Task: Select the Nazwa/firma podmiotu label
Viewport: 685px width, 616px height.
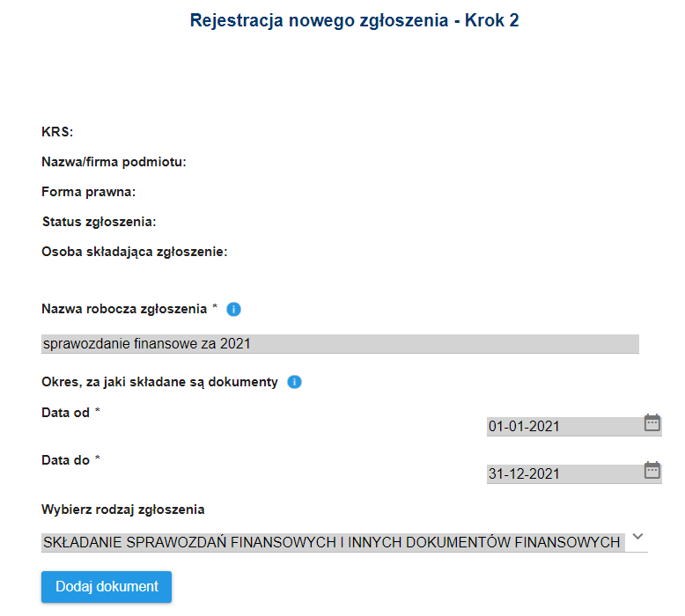Action: click(114, 162)
